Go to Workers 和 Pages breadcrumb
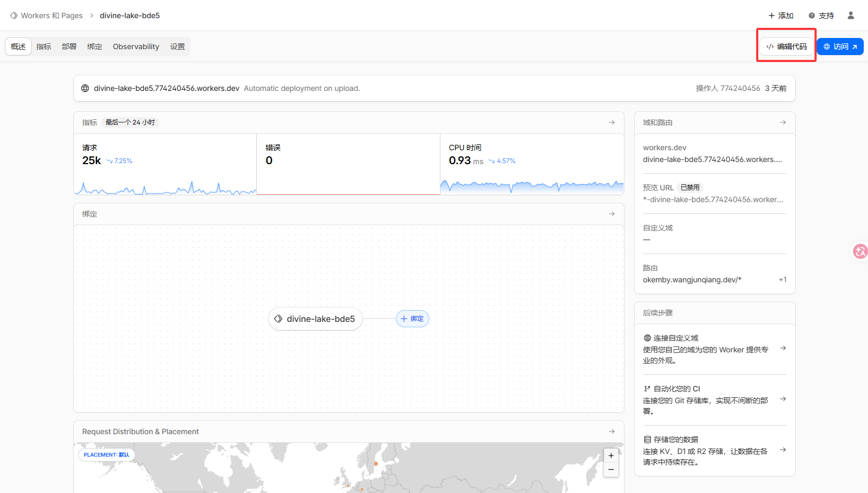Viewport: 868px width, 493px height. pos(51,16)
